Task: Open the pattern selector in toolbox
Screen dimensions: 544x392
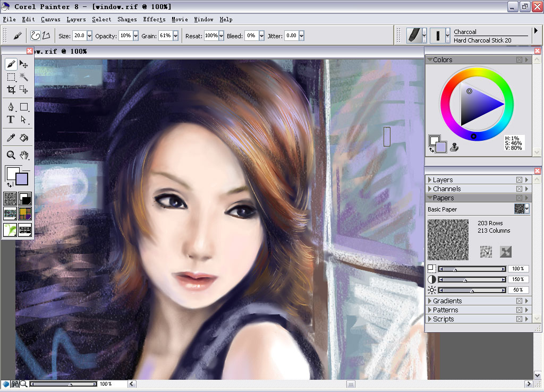Action: point(10,214)
